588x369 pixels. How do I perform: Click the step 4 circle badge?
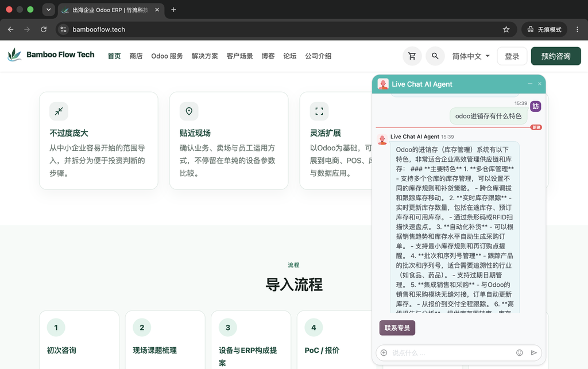coord(314,328)
